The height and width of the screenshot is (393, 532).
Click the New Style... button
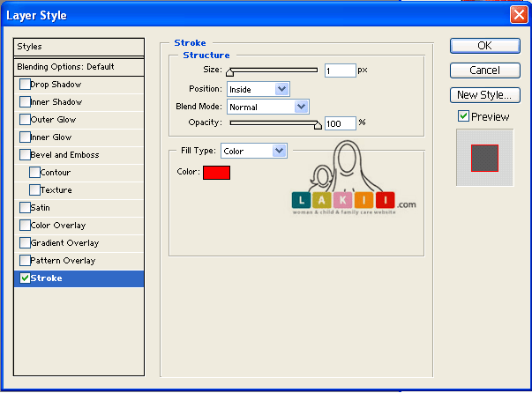point(484,94)
